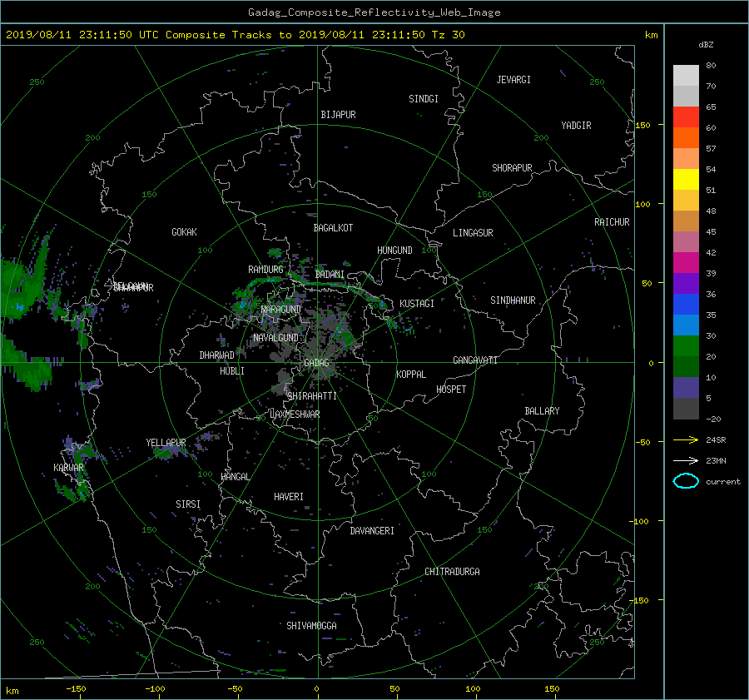Image resolution: width=749 pixels, height=700 pixels.
Task: Click the 24SR legend label
Action: pyautogui.click(x=716, y=439)
